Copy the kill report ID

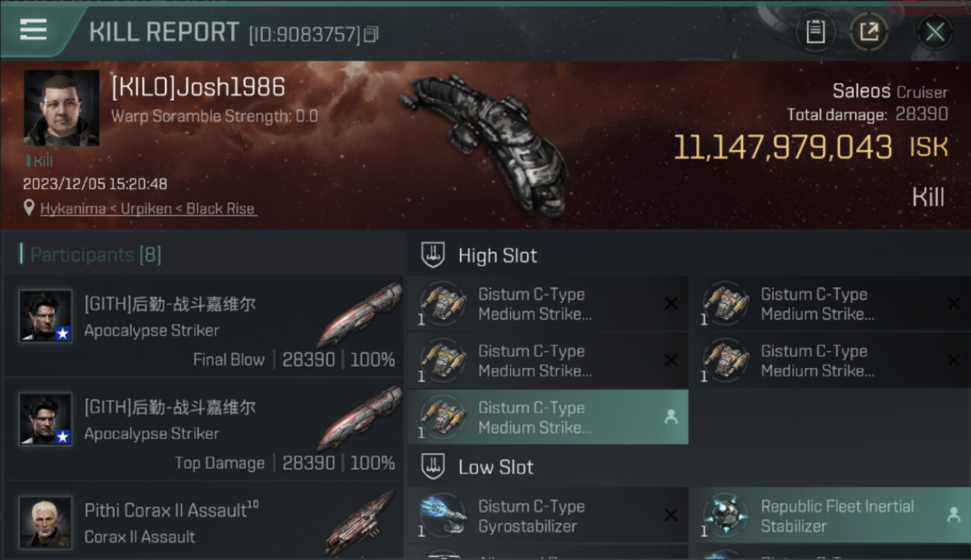click(371, 34)
